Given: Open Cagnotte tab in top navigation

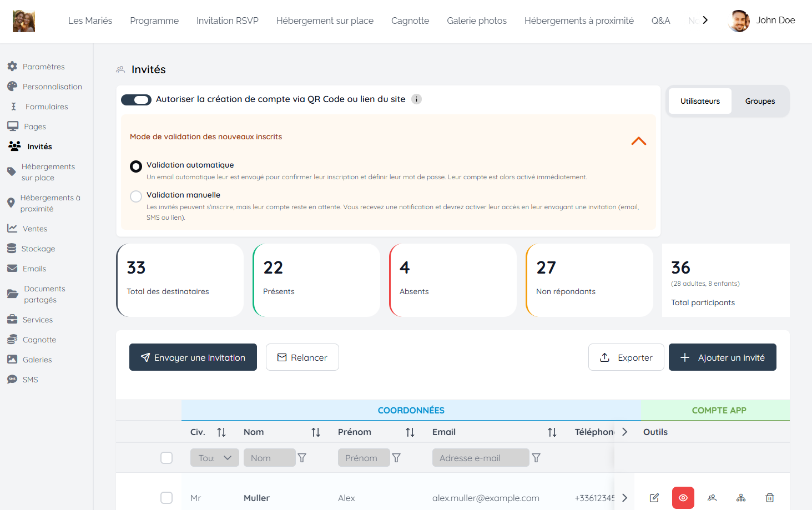Looking at the screenshot, I should click(410, 21).
